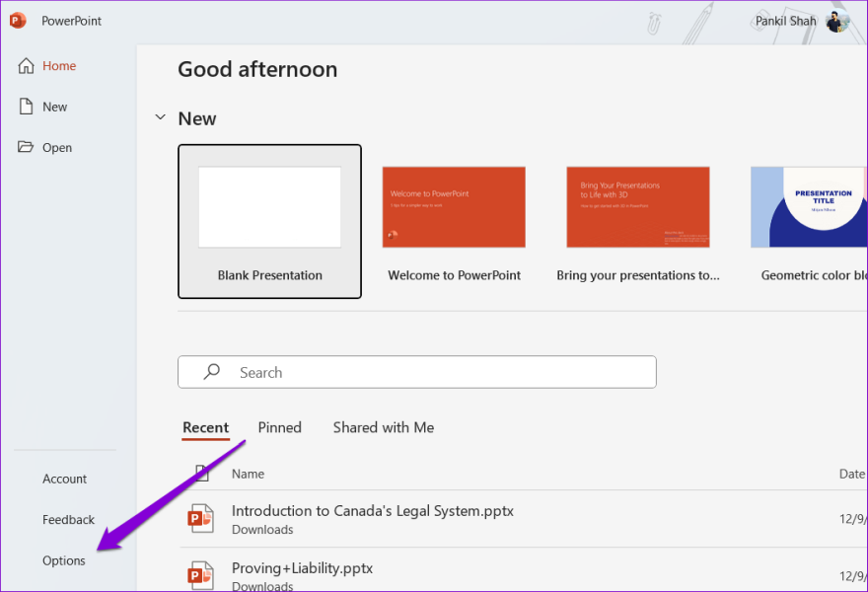Create a Blank Presentation
The width and height of the screenshot is (868, 592).
click(x=269, y=207)
